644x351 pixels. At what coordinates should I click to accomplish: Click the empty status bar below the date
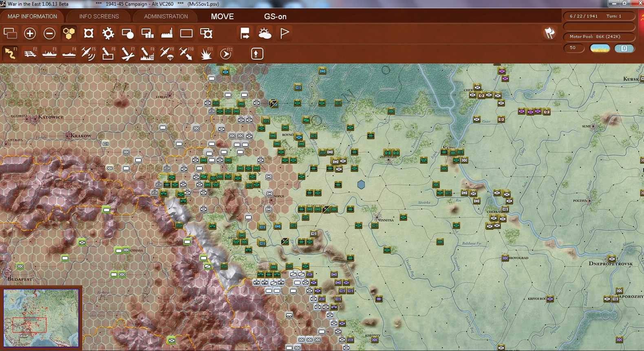(x=599, y=27)
